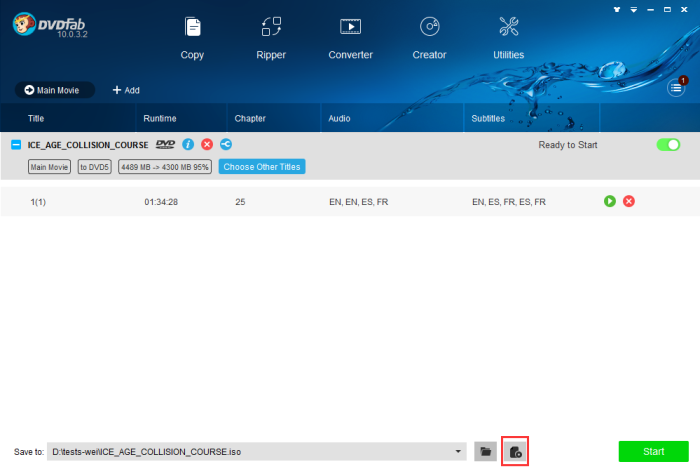This screenshot has width=700, height=469.
Task: Click the Choose Other Titles button
Action: point(262,166)
